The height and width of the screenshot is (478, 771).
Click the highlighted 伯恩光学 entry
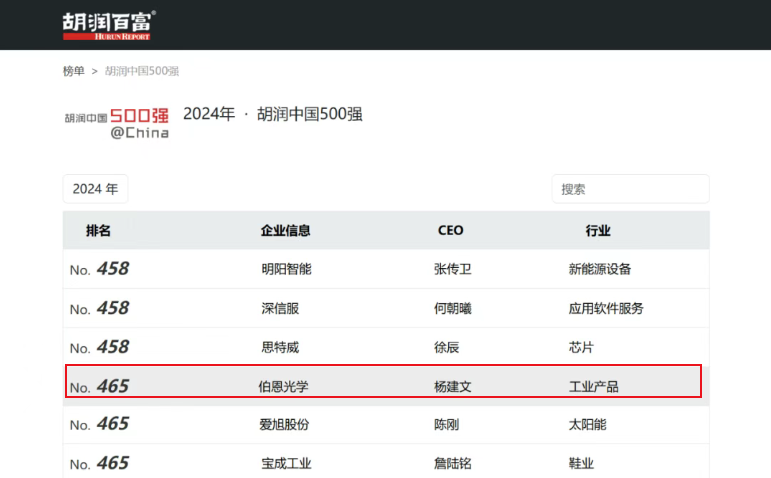(283, 386)
